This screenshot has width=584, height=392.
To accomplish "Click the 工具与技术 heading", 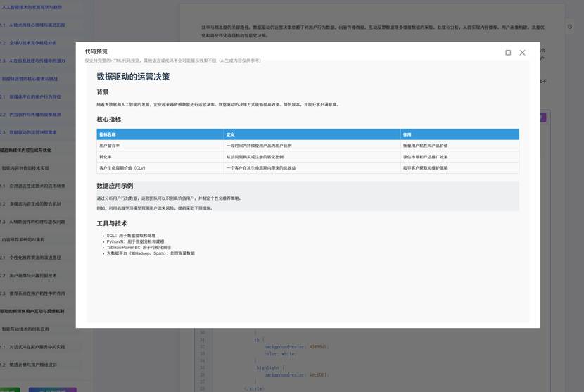I will [x=112, y=223].
